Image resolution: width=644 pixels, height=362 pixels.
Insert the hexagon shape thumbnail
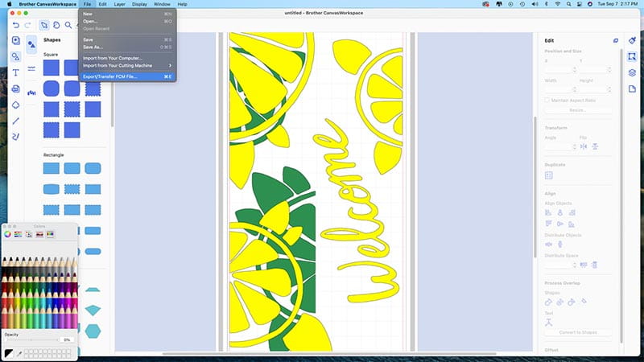click(93, 331)
